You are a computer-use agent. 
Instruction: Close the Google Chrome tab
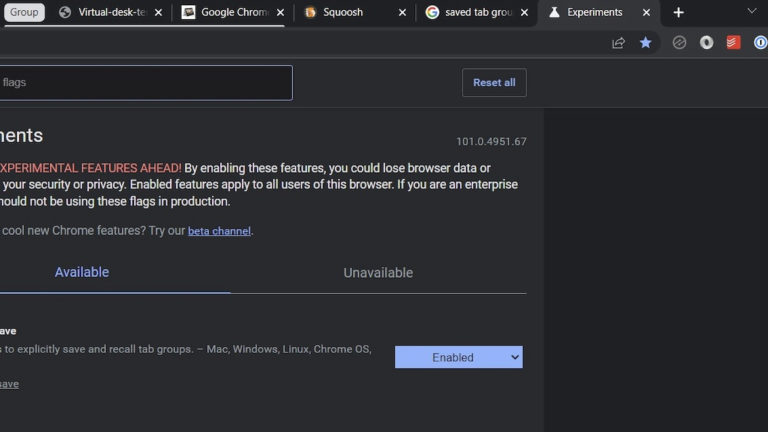point(280,13)
